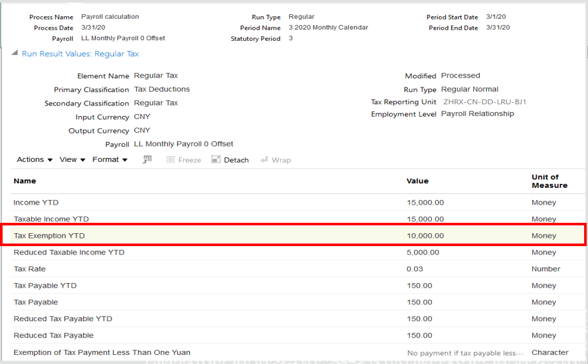588x364 pixels.
Task: Click the 5,000.00 value cell
Action: coord(423,253)
